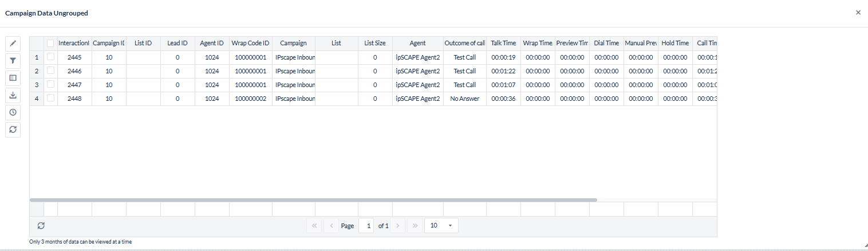The width and height of the screenshot is (868, 251).
Task: Check the row with Interaction 2445
Action: pos(51,57)
